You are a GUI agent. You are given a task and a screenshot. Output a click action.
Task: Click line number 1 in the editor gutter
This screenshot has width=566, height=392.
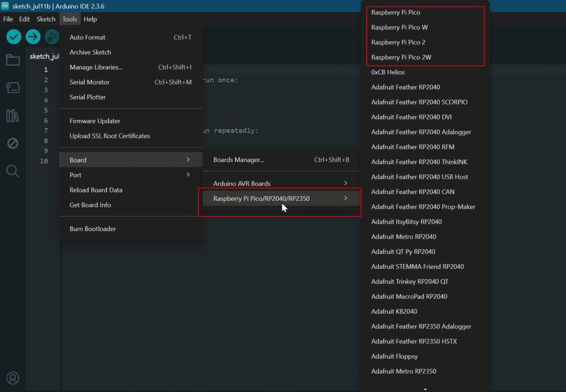click(46, 69)
